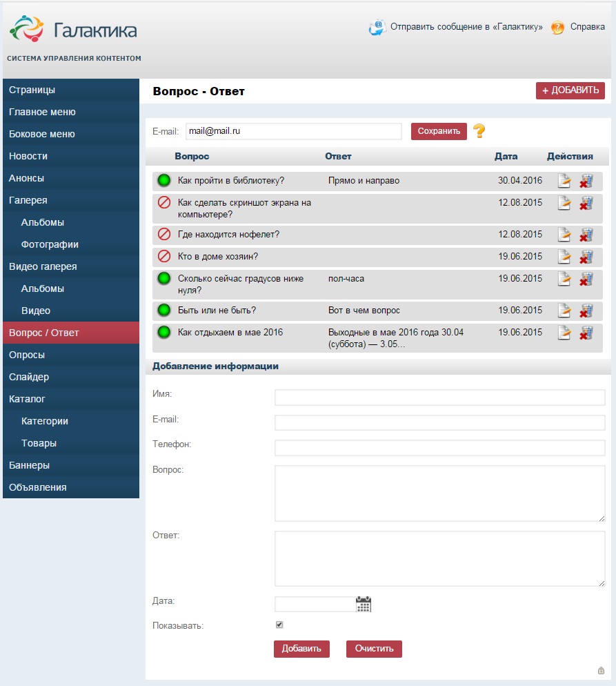The height and width of the screenshot is (686, 616).
Task: Click into the Ответ text area
Action: click(440, 559)
